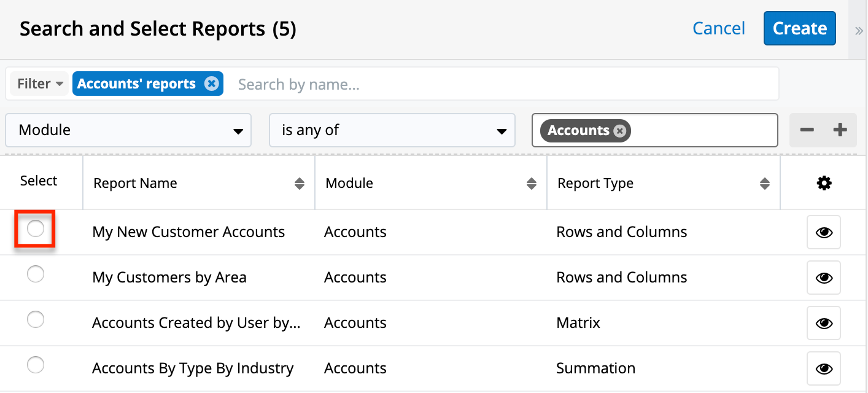The image size is (868, 393).
Task: Select My New Customer Accounts radio button
Action: (36, 229)
